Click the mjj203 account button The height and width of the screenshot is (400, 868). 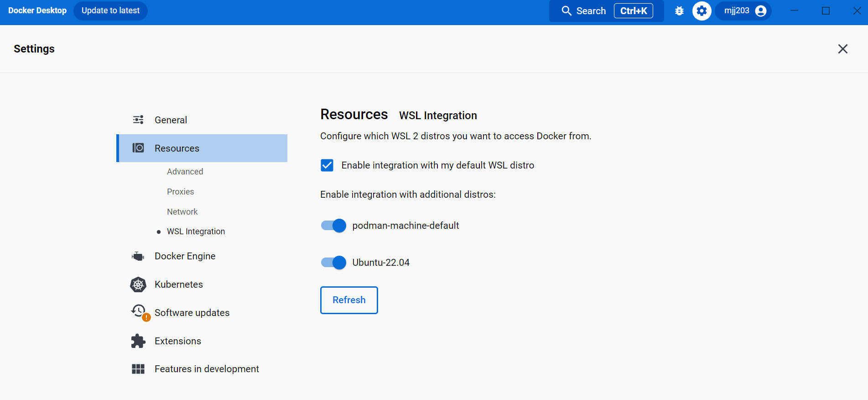(x=743, y=11)
